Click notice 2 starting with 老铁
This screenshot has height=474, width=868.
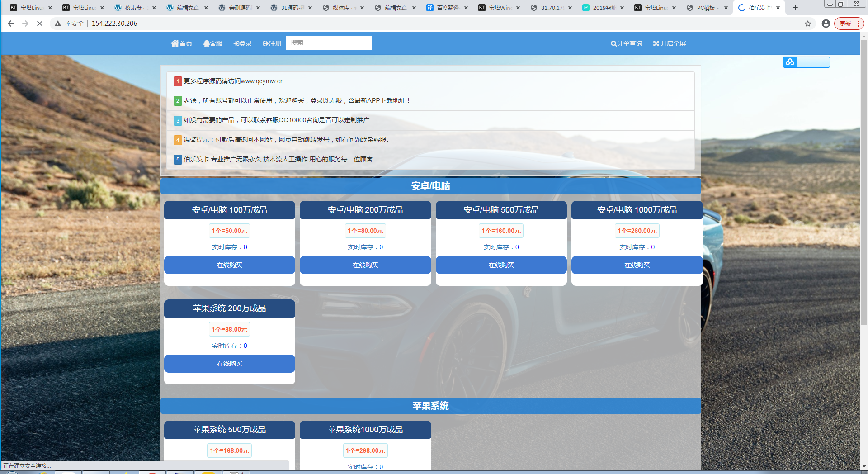click(430, 101)
